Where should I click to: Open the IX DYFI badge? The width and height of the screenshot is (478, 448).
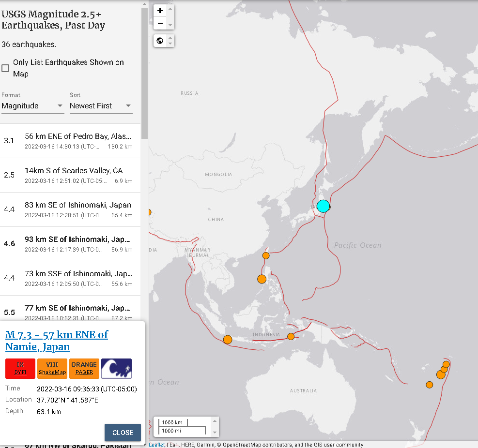click(x=20, y=369)
